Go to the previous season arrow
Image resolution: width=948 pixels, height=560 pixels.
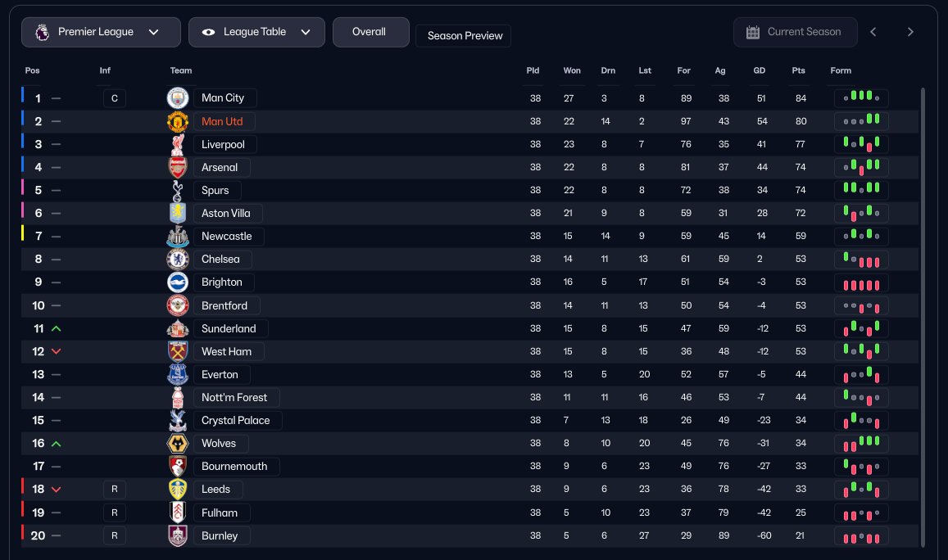click(873, 32)
